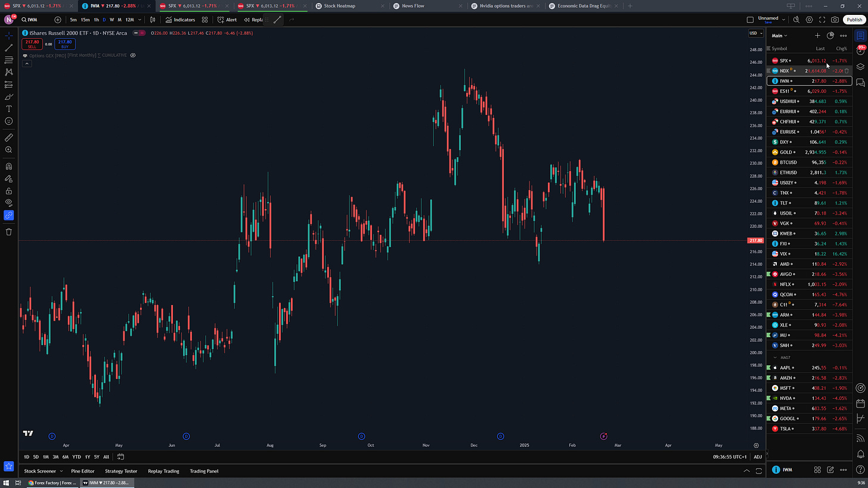Toggle lock all drawing tools
This screenshot has height=488, width=868.
[x=9, y=191]
